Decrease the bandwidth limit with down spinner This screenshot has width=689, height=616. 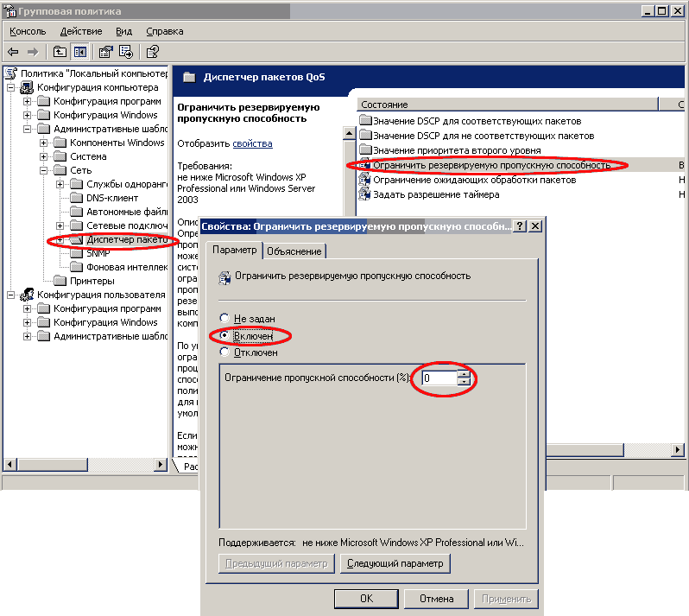point(464,382)
